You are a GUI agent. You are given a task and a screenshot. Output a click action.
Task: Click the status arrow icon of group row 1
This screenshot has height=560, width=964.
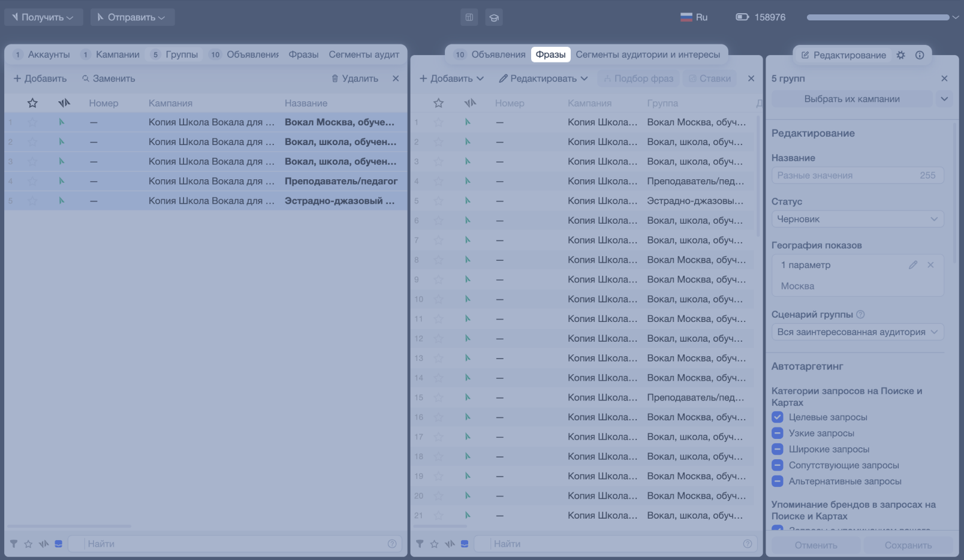click(x=61, y=122)
